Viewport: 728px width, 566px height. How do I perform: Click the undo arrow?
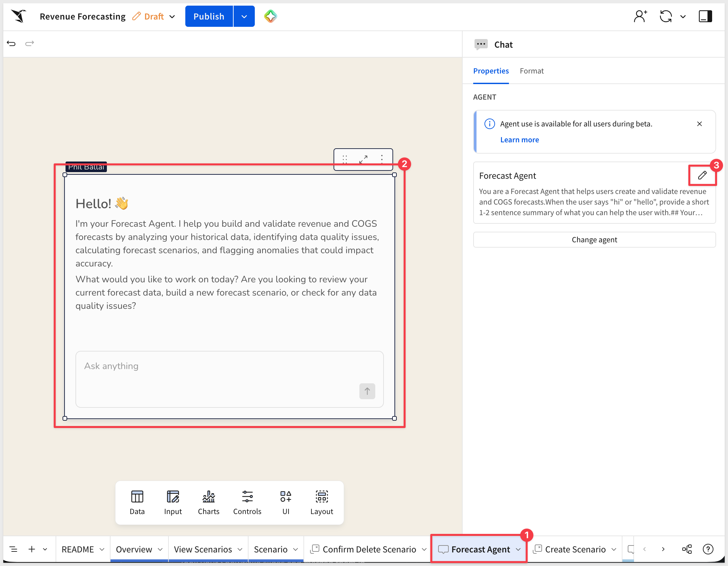pos(11,43)
